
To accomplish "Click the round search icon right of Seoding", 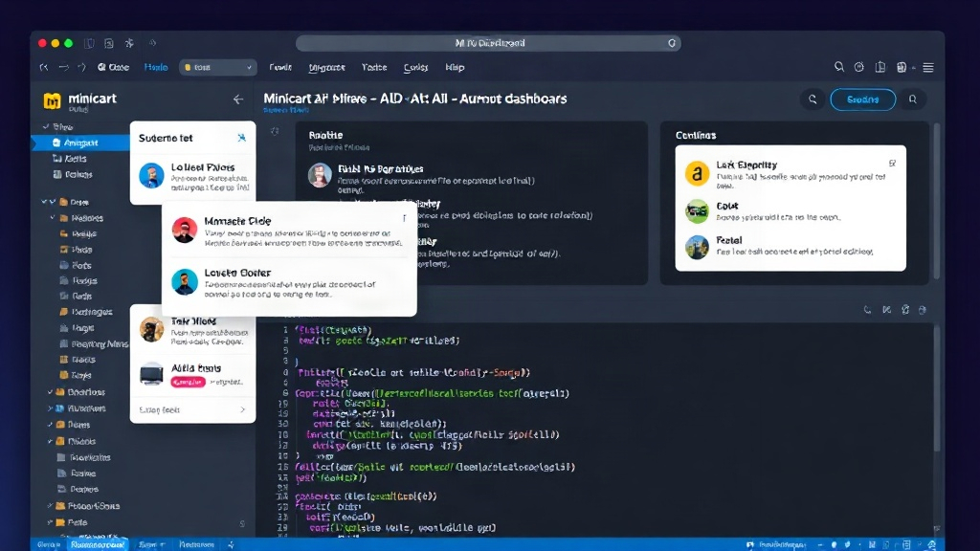I will [913, 99].
